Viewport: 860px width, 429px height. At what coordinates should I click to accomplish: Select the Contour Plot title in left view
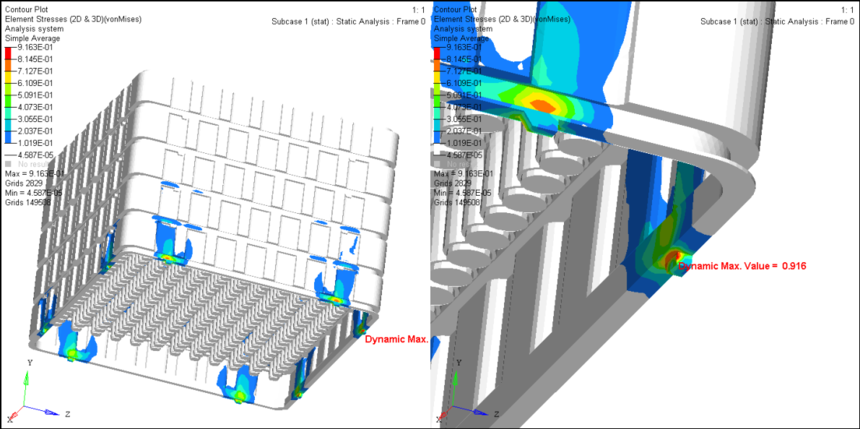(x=28, y=9)
